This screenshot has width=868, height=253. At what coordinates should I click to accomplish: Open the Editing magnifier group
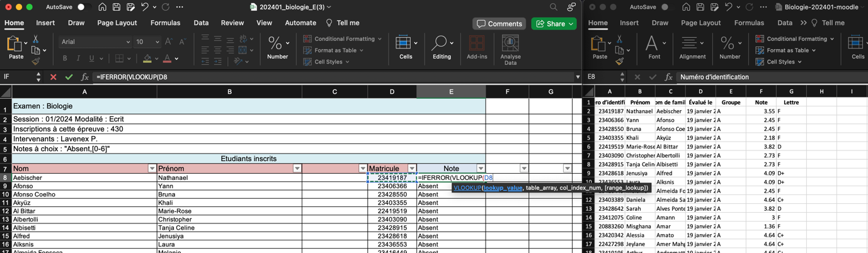coord(441,47)
